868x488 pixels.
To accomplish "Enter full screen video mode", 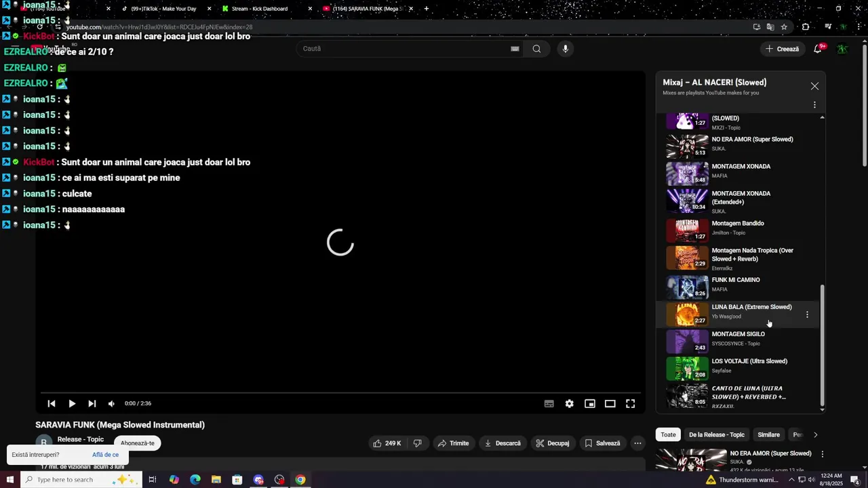I will [x=630, y=403].
